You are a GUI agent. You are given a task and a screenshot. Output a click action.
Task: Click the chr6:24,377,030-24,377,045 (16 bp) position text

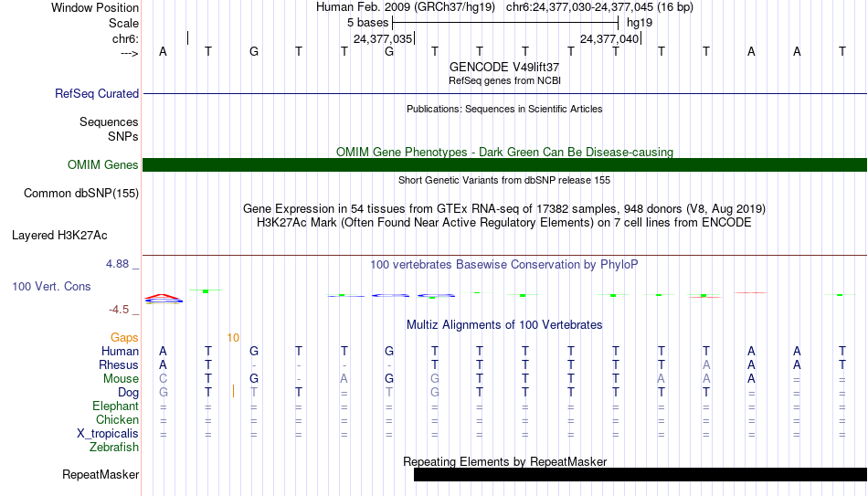pyautogui.click(x=599, y=7)
